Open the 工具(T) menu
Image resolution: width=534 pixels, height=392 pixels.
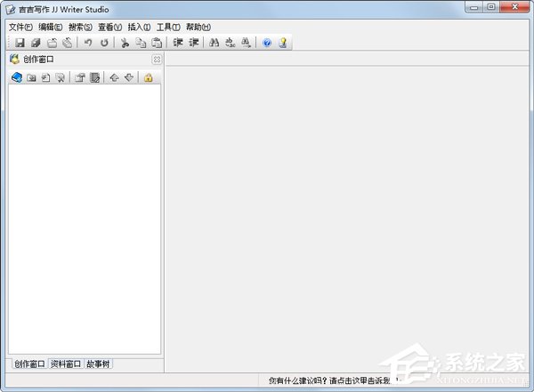(x=168, y=27)
